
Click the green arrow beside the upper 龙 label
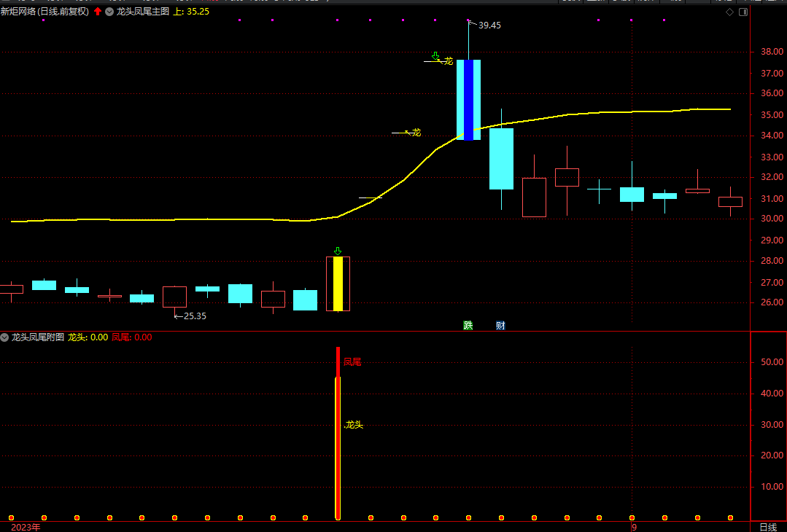435,56
